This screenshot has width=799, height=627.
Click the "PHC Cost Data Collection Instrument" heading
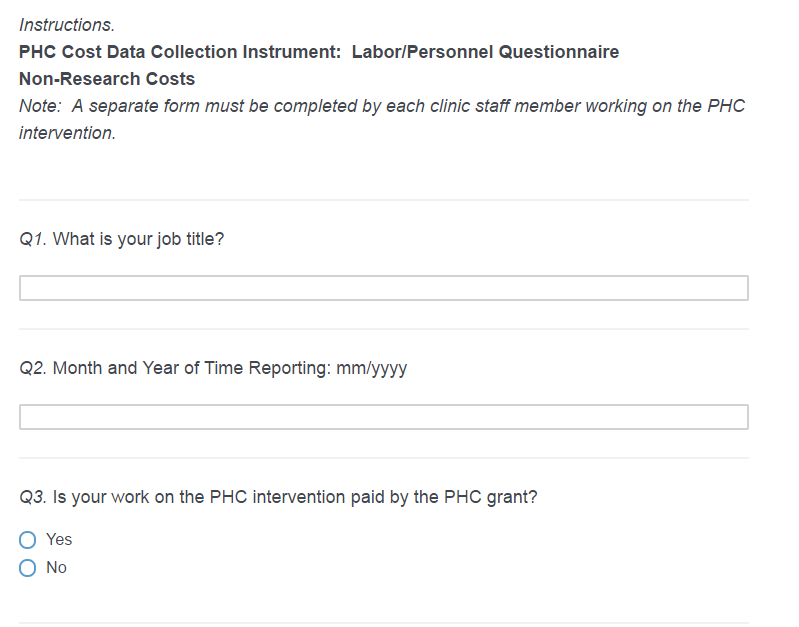tap(180, 51)
